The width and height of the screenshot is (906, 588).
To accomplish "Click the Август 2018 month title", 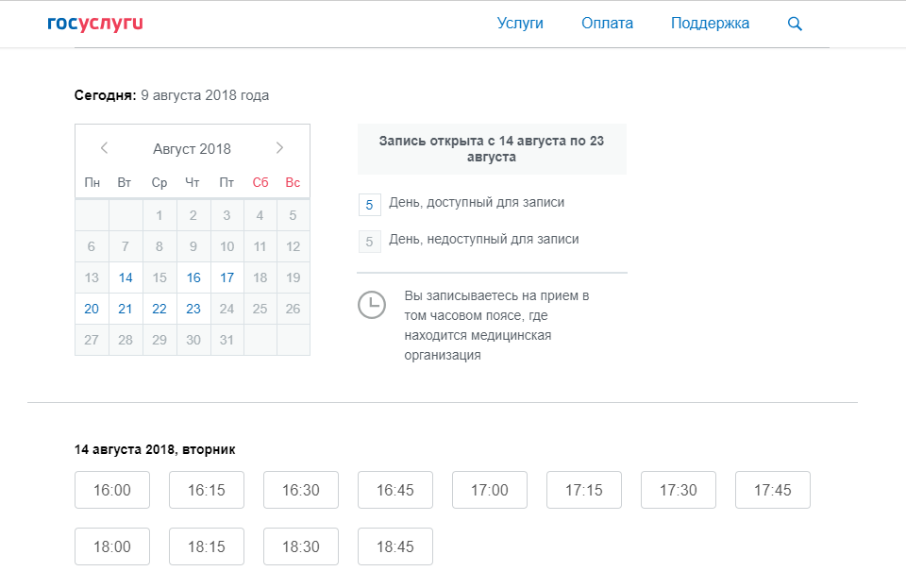I will pos(192,149).
